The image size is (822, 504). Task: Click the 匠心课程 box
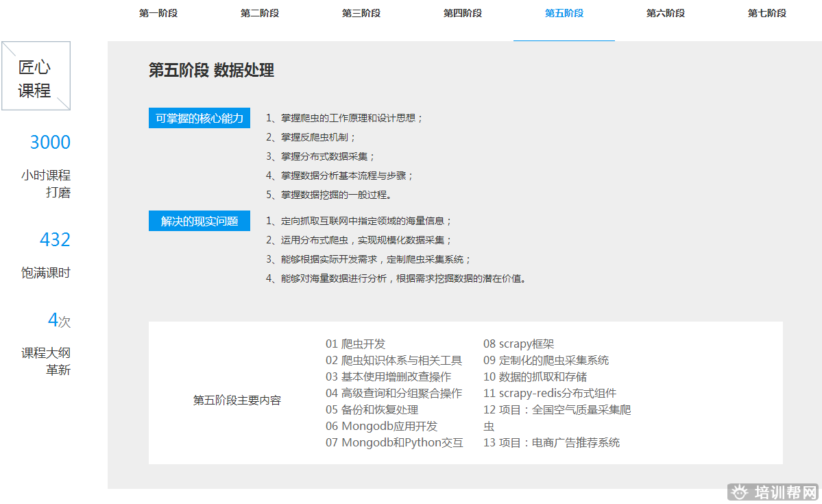coord(36,76)
